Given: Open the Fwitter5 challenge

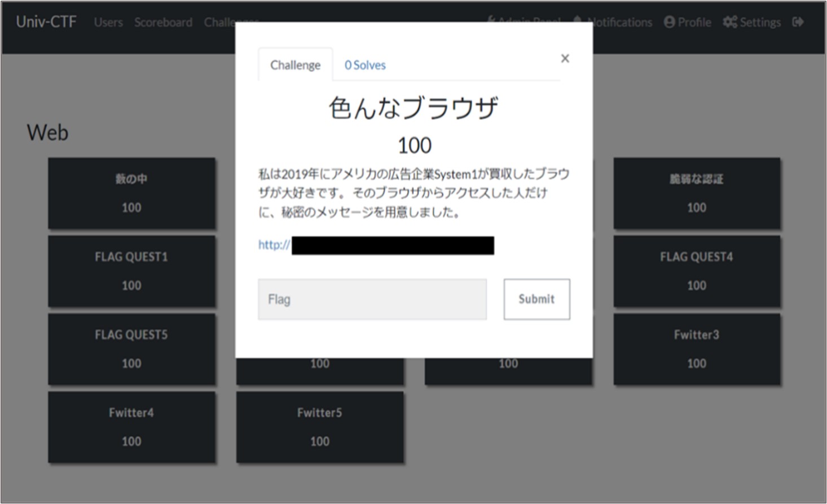Looking at the screenshot, I should pyautogui.click(x=319, y=427).
